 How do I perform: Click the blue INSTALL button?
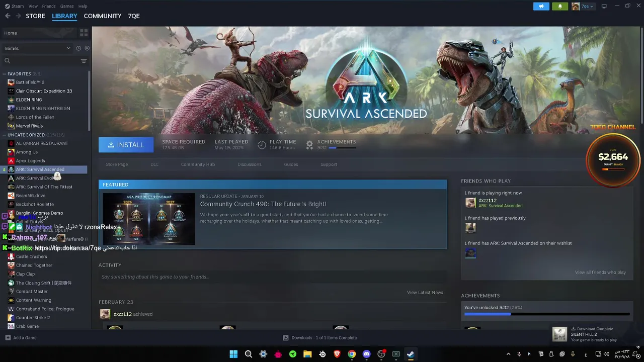126,145
